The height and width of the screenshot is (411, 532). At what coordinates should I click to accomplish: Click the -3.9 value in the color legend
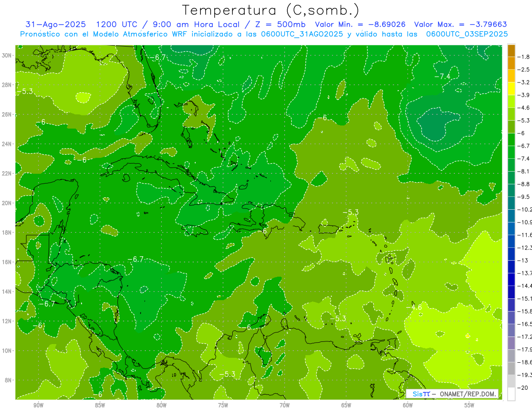click(x=523, y=95)
